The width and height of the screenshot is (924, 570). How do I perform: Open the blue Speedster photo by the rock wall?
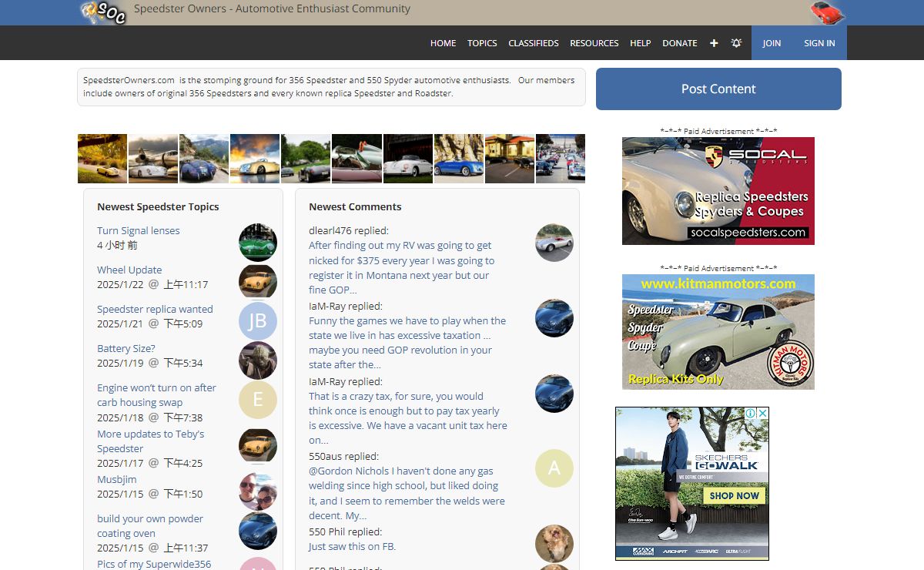click(459, 159)
